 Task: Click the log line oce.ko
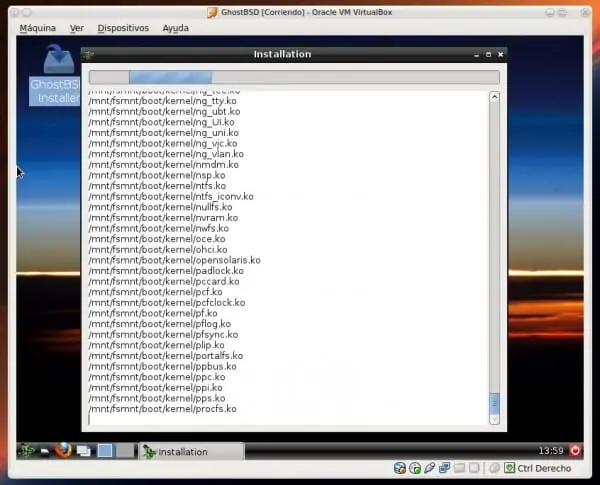click(x=157, y=239)
